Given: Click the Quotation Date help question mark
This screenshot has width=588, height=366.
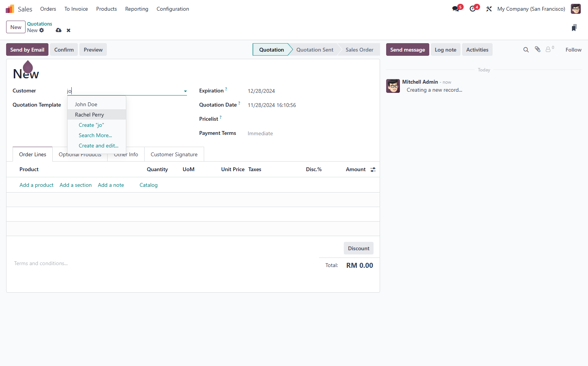Looking at the screenshot, I should point(239,103).
